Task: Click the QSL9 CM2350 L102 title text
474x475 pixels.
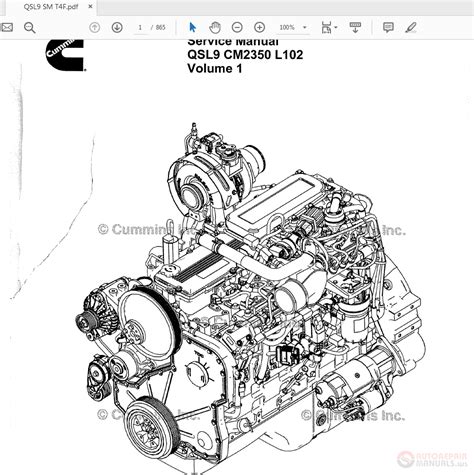Action: point(245,55)
